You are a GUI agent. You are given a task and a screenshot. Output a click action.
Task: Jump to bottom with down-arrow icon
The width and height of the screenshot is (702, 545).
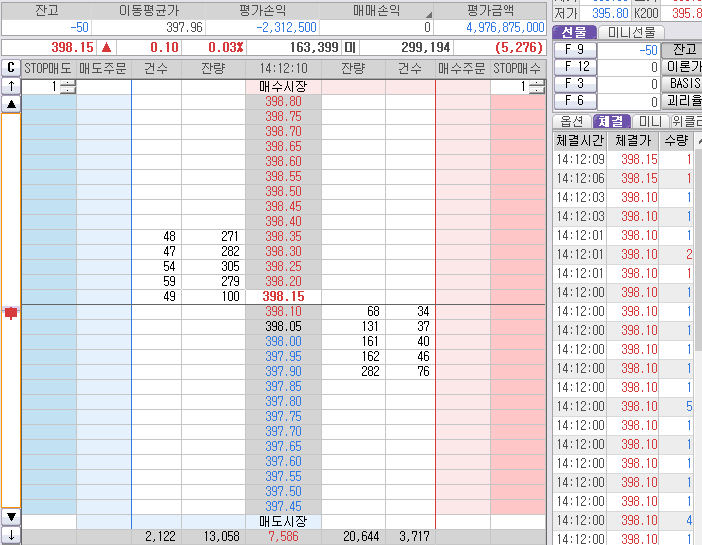(x=11, y=535)
